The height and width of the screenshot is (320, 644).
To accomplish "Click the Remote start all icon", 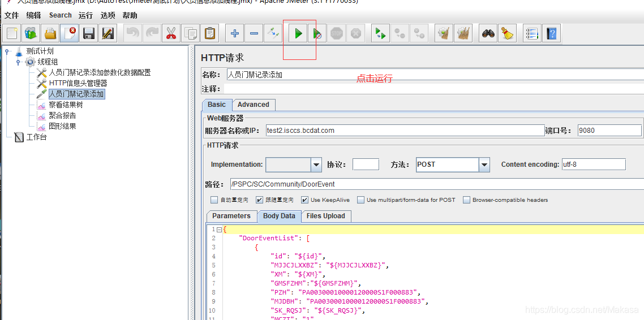I will pos(381,33).
